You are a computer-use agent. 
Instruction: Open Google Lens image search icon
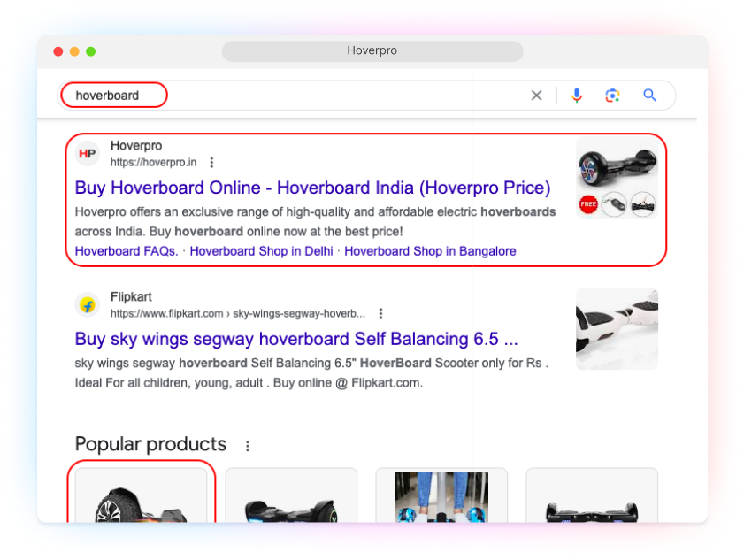click(x=612, y=96)
